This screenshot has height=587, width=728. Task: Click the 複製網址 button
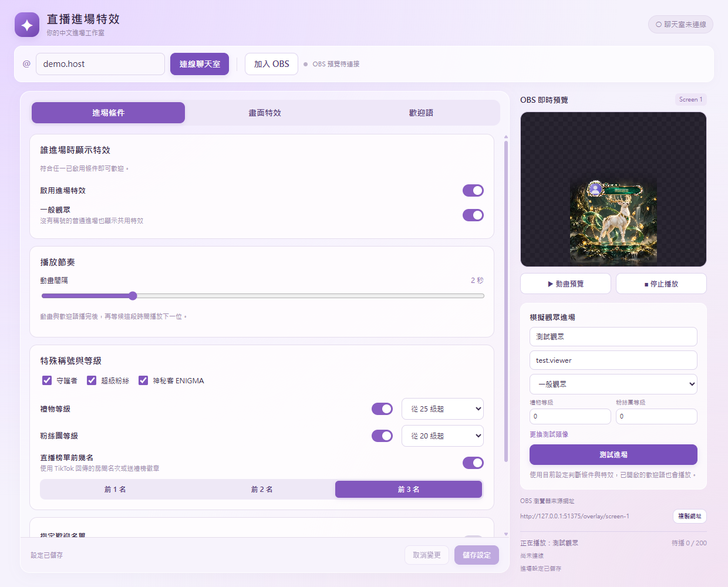pos(690,516)
